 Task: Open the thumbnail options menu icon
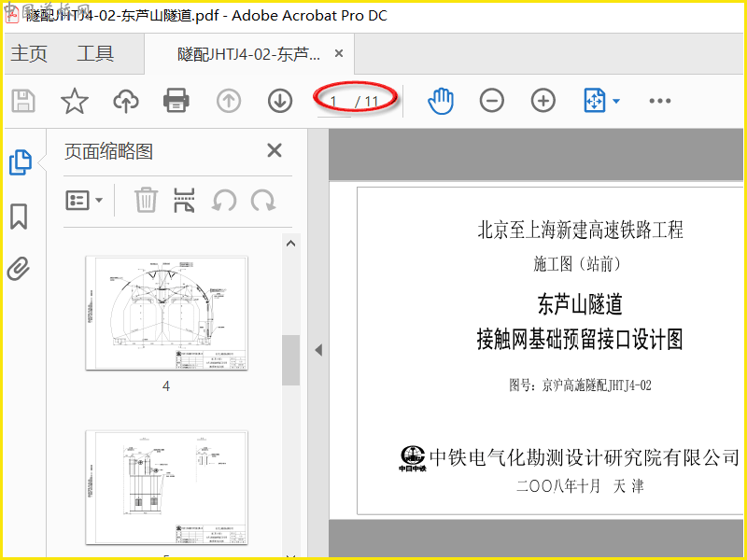tap(84, 200)
